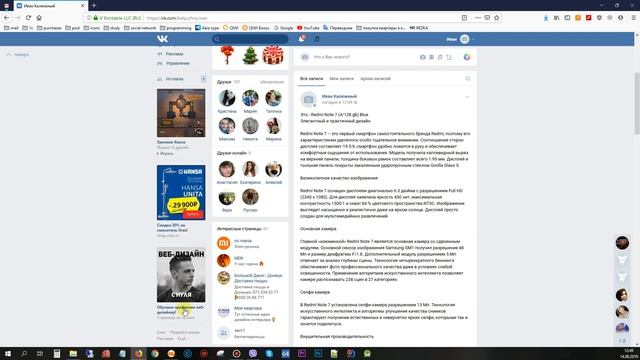Image resolution: width=640 pixels, height=360 pixels.
Task: Attach a photo using the camera icon
Action: pos(423,57)
